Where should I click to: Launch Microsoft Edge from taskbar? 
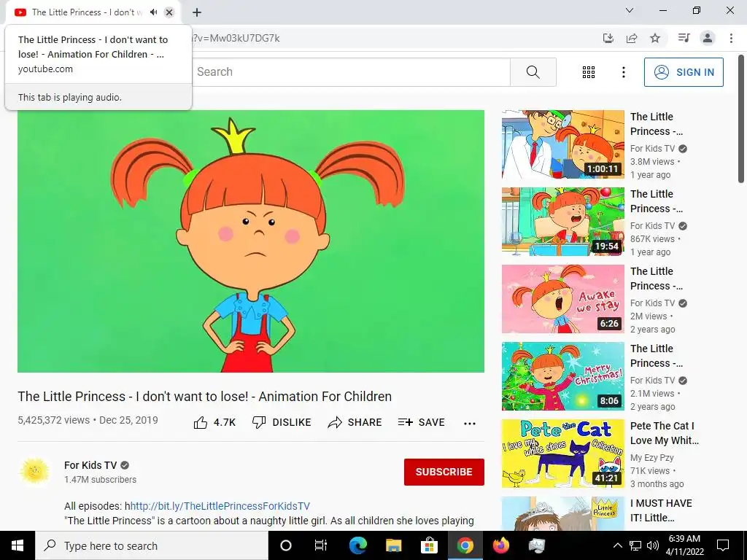coord(358,545)
